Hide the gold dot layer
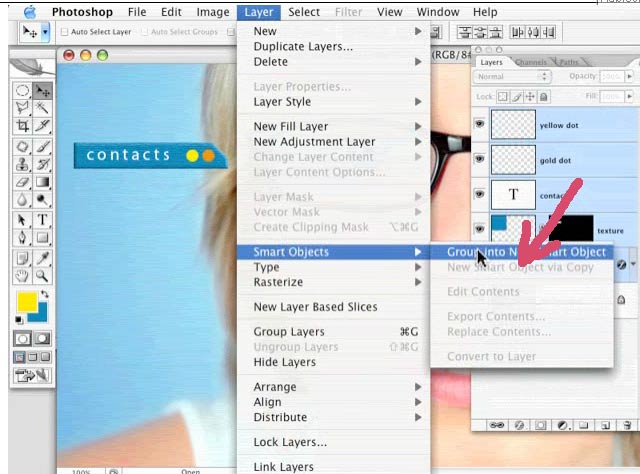This screenshot has width=640, height=474. 480,159
